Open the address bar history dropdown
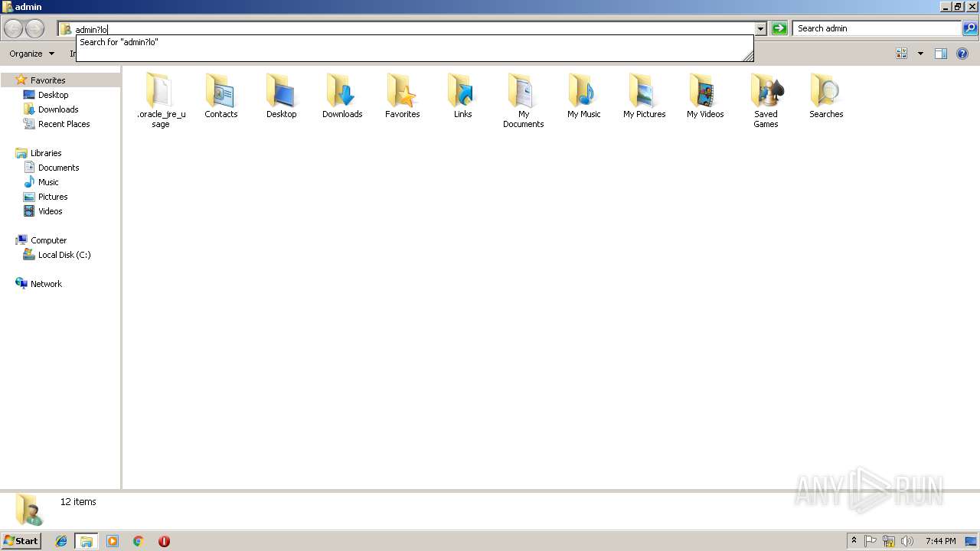The height and width of the screenshot is (551, 980). click(x=760, y=29)
